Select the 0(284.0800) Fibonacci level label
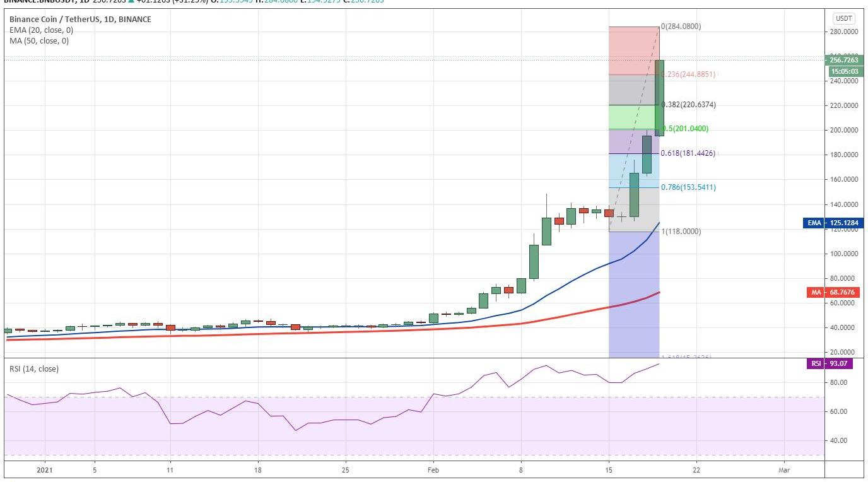 [681, 26]
